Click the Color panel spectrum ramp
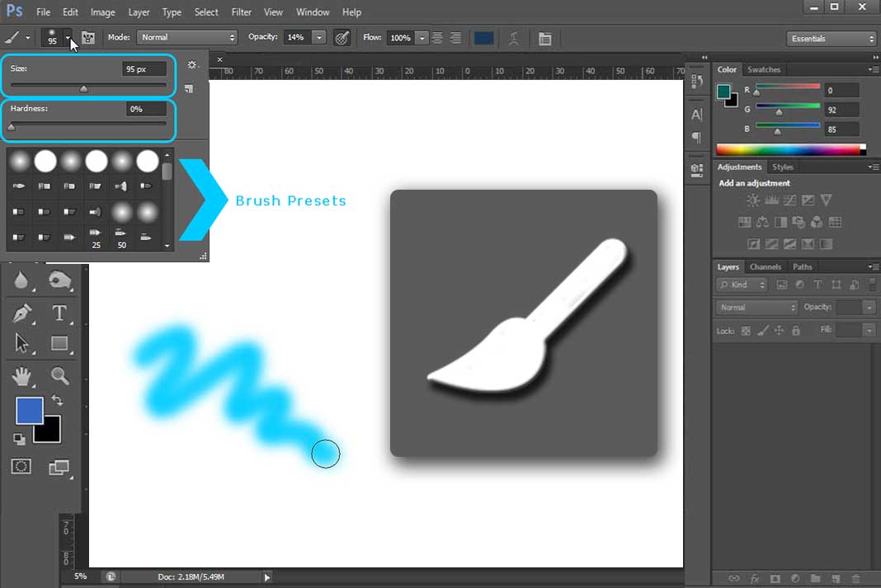This screenshot has width=881, height=588. pos(790,149)
